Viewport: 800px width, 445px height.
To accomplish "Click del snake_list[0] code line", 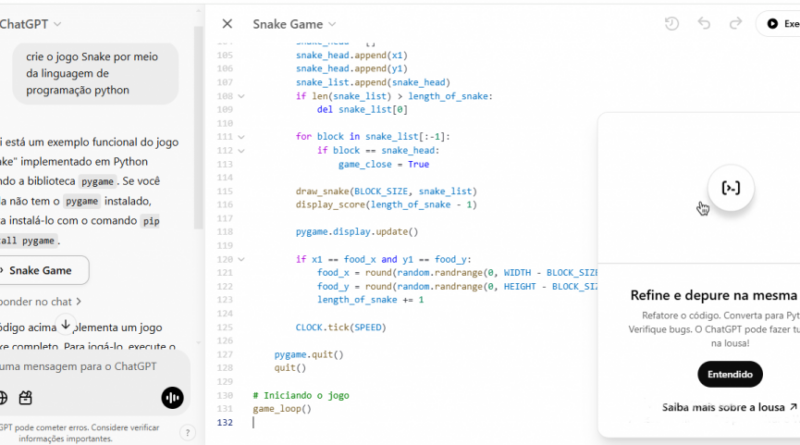I will point(362,109).
